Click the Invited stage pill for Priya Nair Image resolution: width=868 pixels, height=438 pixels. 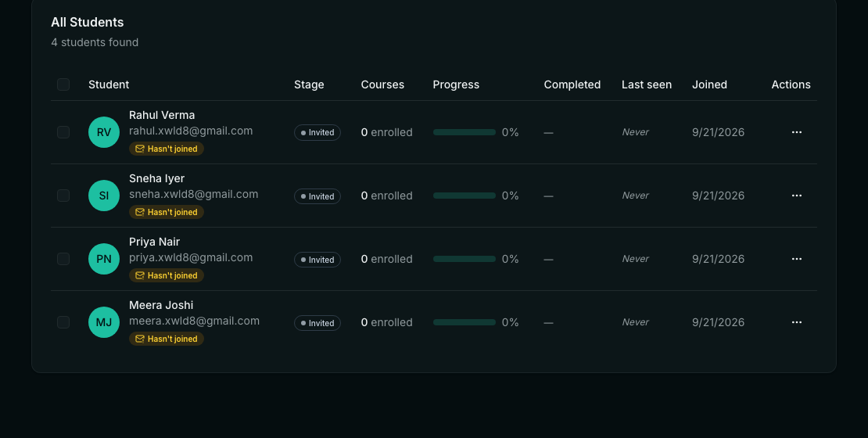pyautogui.click(x=317, y=260)
